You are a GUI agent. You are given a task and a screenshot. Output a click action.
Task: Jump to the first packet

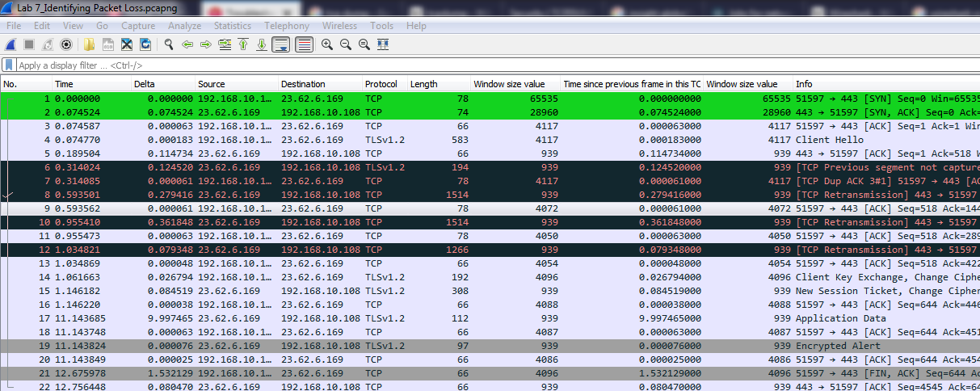243,44
